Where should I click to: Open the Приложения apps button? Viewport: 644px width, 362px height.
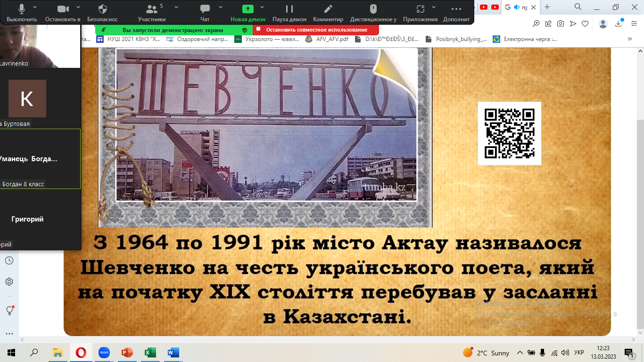421,13
